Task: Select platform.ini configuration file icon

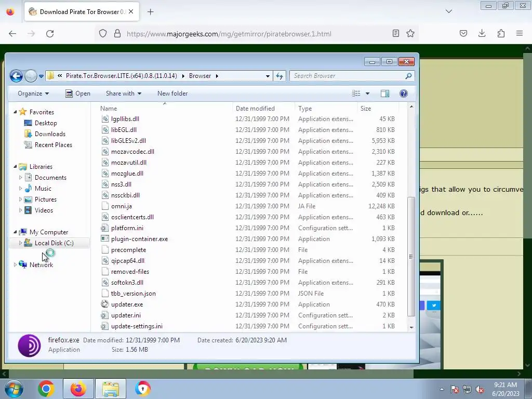Action: [x=105, y=228]
